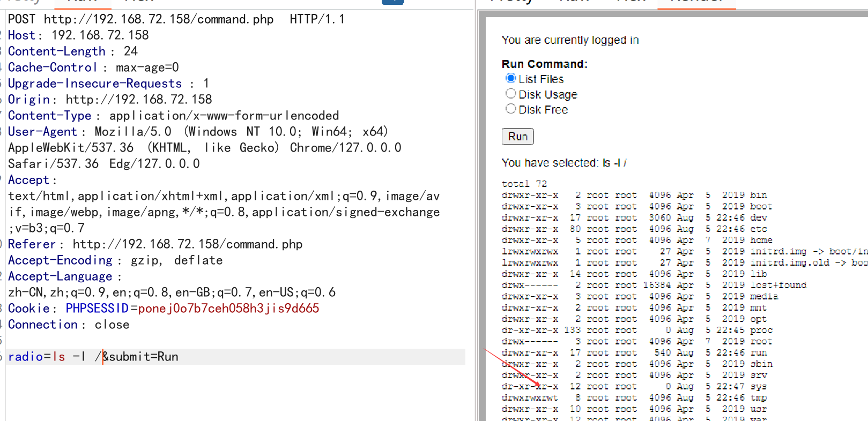Click the Host header name
868x421 pixels.
pyautogui.click(x=21, y=35)
